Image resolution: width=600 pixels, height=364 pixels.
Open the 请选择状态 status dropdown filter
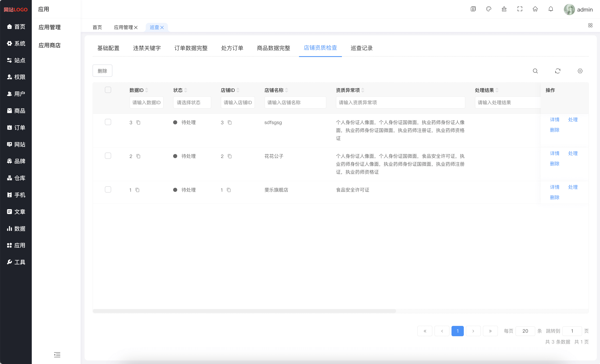pyautogui.click(x=192, y=102)
